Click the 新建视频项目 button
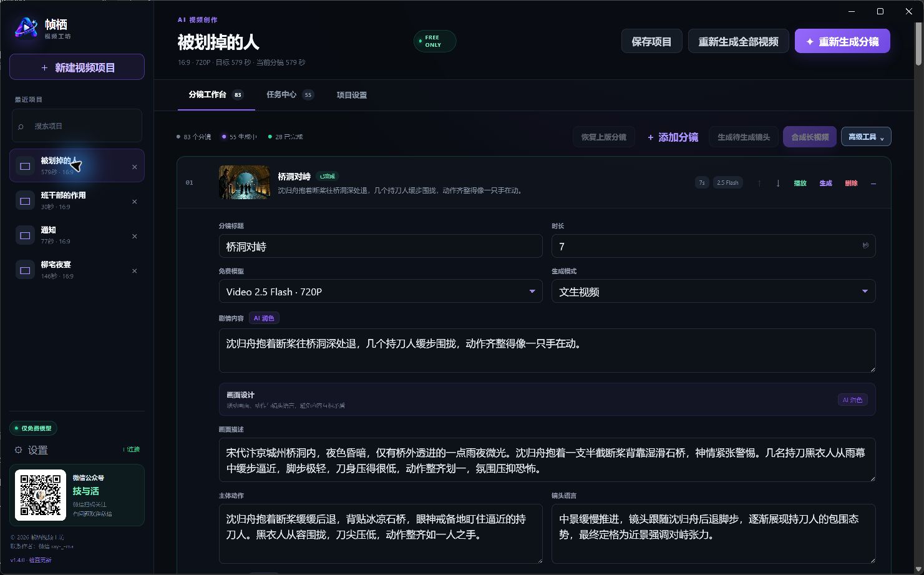This screenshot has width=924, height=575. [x=77, y=67]
